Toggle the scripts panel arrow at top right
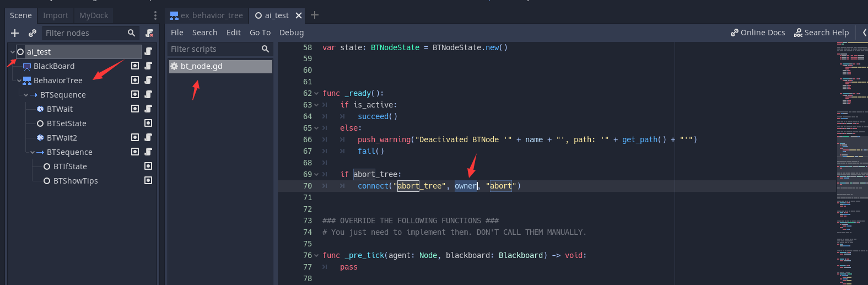868x285 pixels. coord(865,33)
